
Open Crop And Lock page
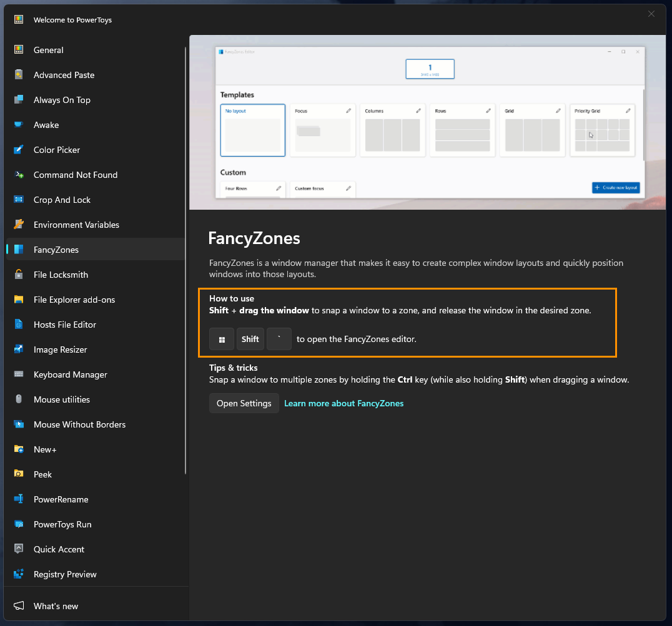pyautogui.click(x=95, y=200)
